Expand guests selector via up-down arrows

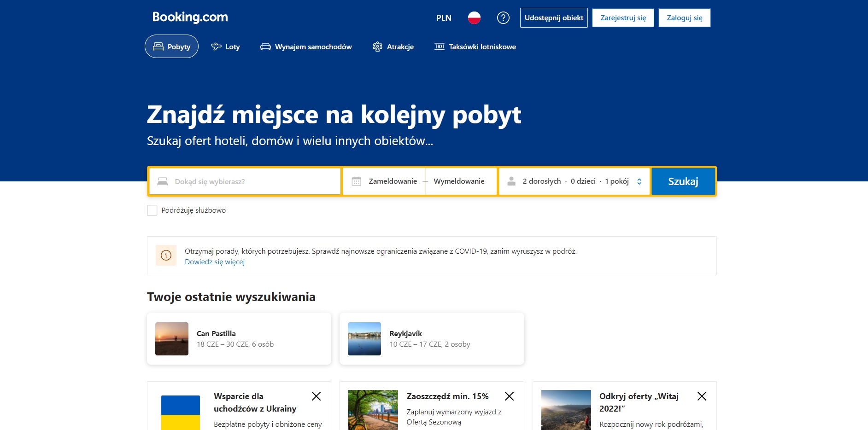tap(639, 181)
